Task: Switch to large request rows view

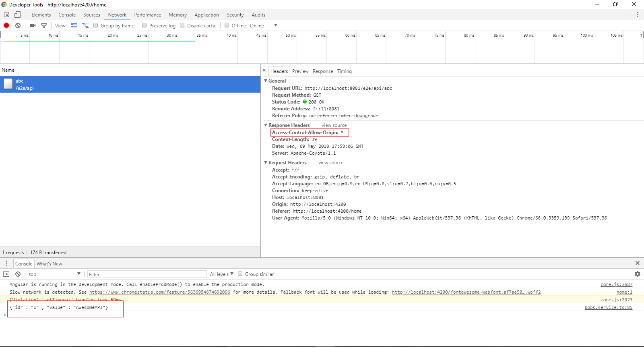Action: pos(74,25)
